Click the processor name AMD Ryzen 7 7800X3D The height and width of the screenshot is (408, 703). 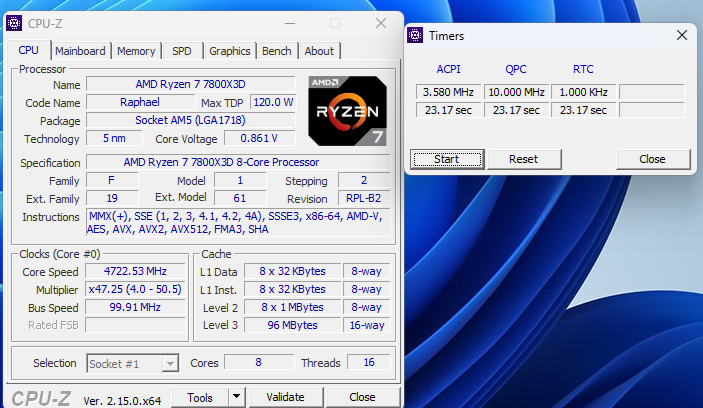[191, 84]
